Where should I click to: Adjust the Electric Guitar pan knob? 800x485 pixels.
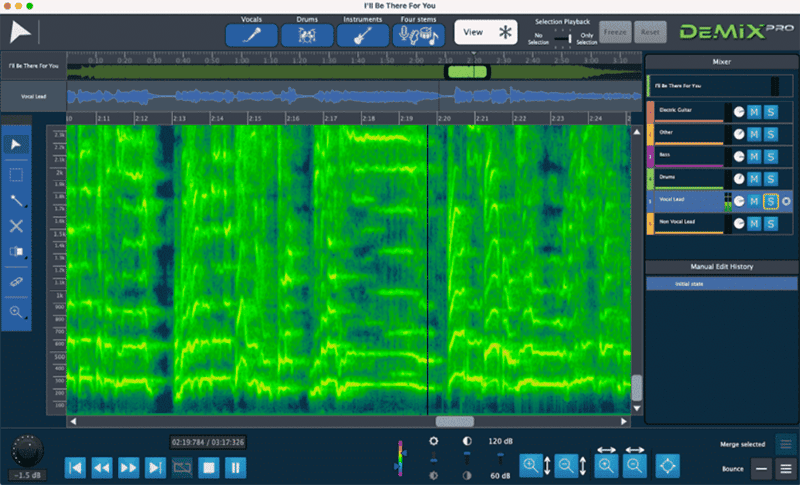click(739, 112)
